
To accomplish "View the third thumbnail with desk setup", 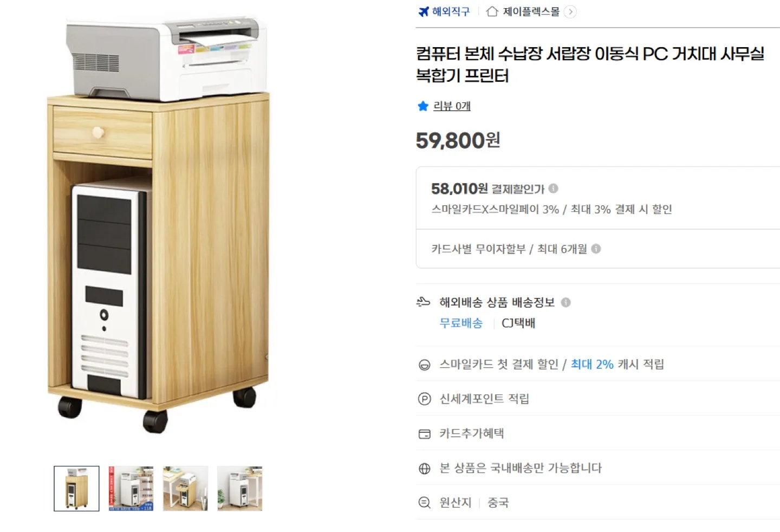I will (x=185, y=488).
